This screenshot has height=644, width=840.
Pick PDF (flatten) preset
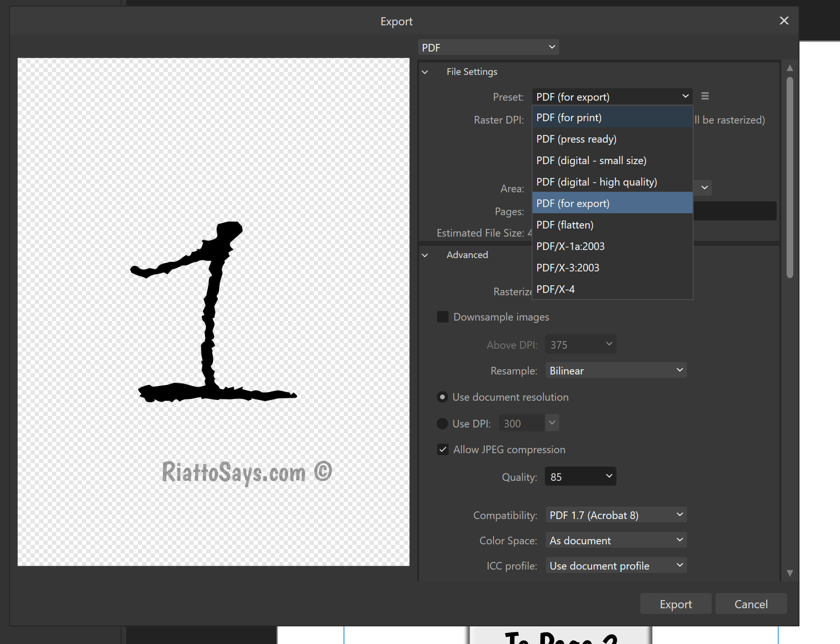(612, 225)
